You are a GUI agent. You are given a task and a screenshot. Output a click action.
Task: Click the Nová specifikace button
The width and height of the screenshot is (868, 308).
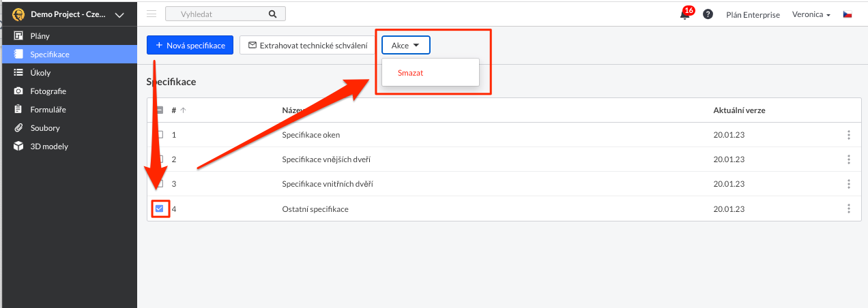pos(190,45)
